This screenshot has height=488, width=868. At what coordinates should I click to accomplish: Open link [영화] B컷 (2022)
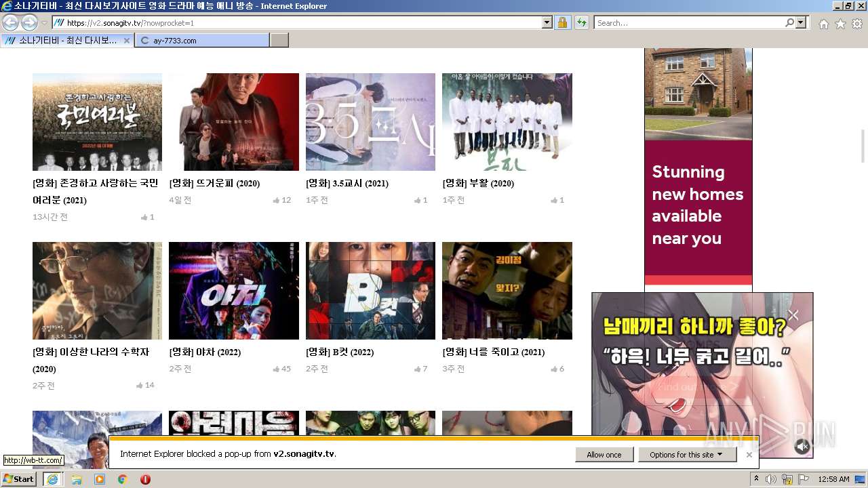pos(340,352)
